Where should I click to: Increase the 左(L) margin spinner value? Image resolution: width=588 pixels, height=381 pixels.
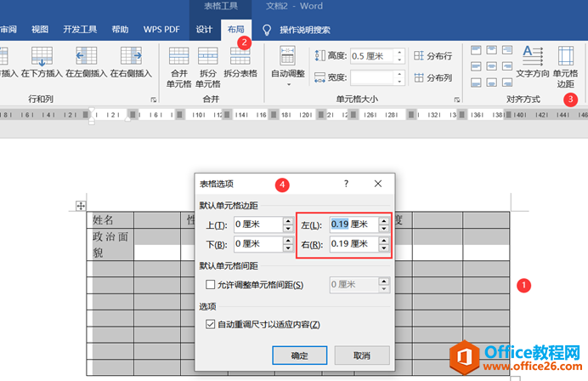pyautogui.click(x=383, y=221)
